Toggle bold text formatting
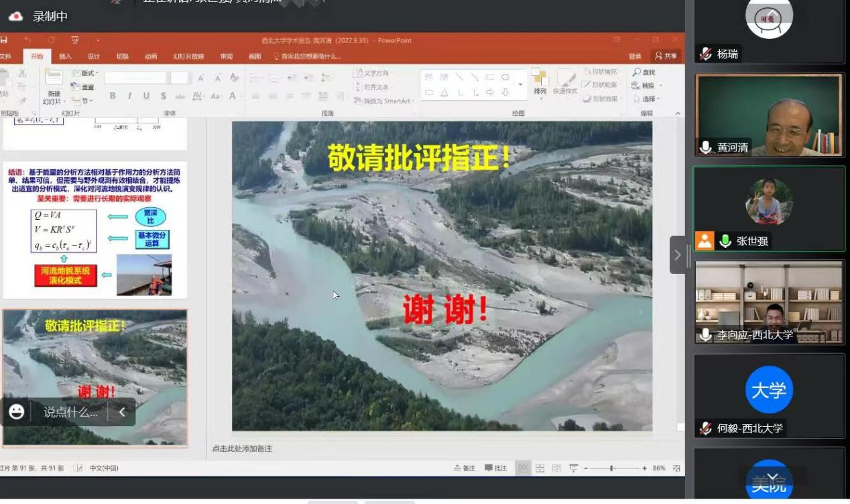 (113, 97)
